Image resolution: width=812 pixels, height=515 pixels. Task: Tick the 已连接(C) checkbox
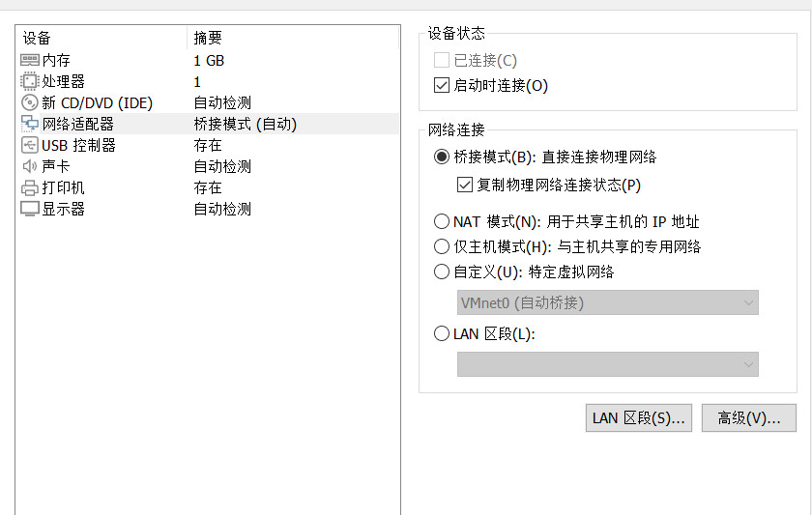[441, 60]
